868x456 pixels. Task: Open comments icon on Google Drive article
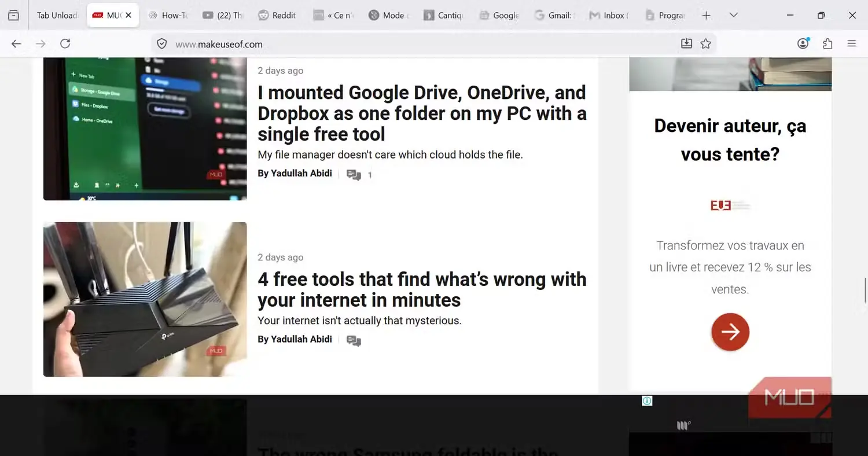point(354,175)
